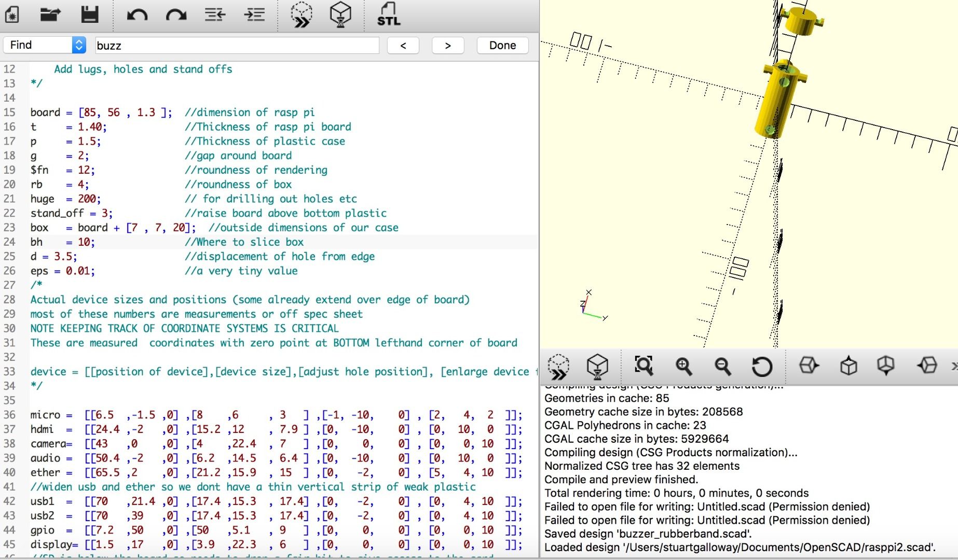The image size is (958, 560).
Task: Open a file with the folder icon
Action: (x=50, y=15)
